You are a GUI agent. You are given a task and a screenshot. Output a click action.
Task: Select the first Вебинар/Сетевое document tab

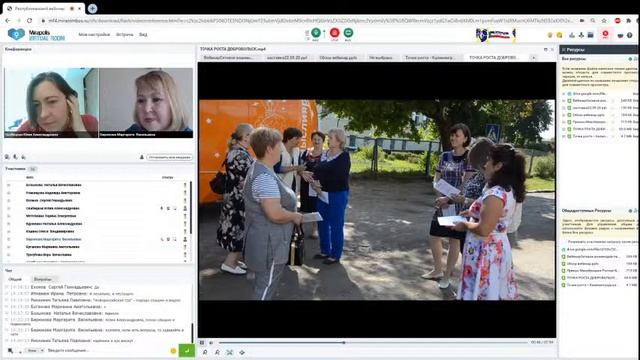228,58
